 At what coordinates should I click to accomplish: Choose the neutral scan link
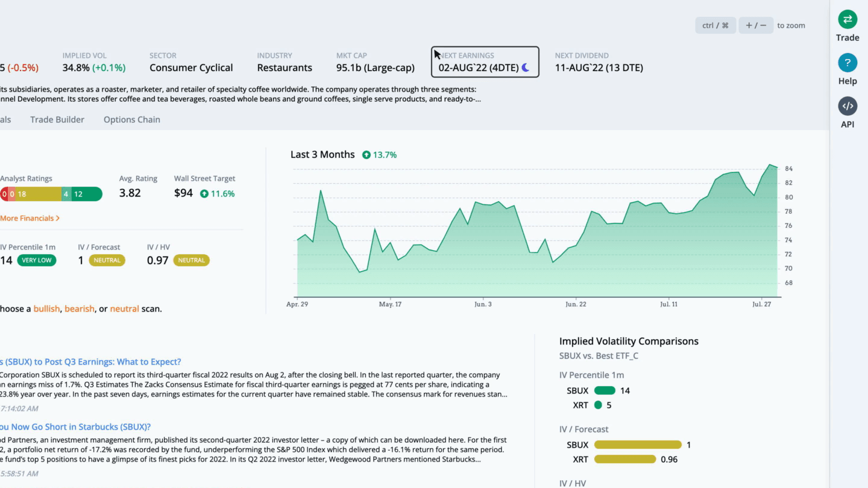[124, 308]
